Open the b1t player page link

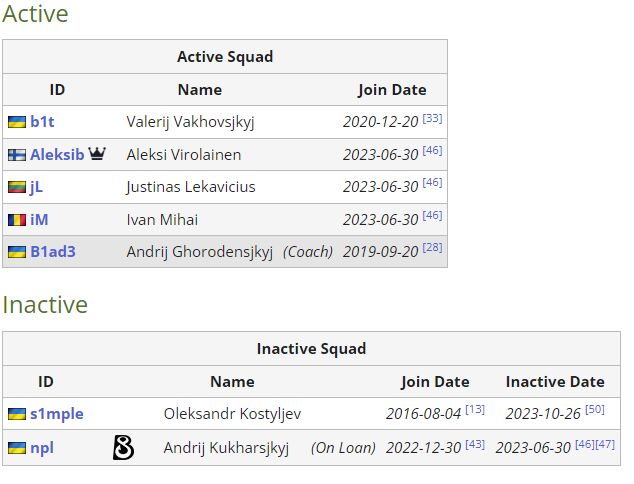[42, 122]
